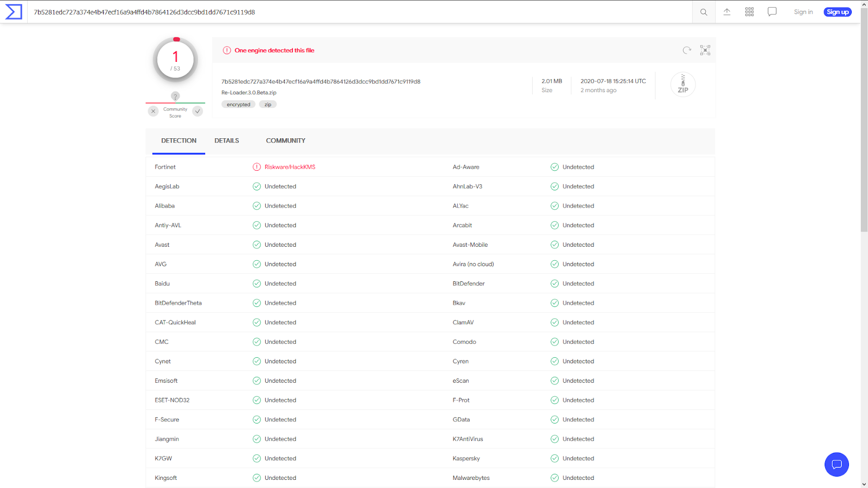The height and width of the screenshot is (488, 868).
Task: Click the check icon in AegisLab row
Action: (257, 187)
